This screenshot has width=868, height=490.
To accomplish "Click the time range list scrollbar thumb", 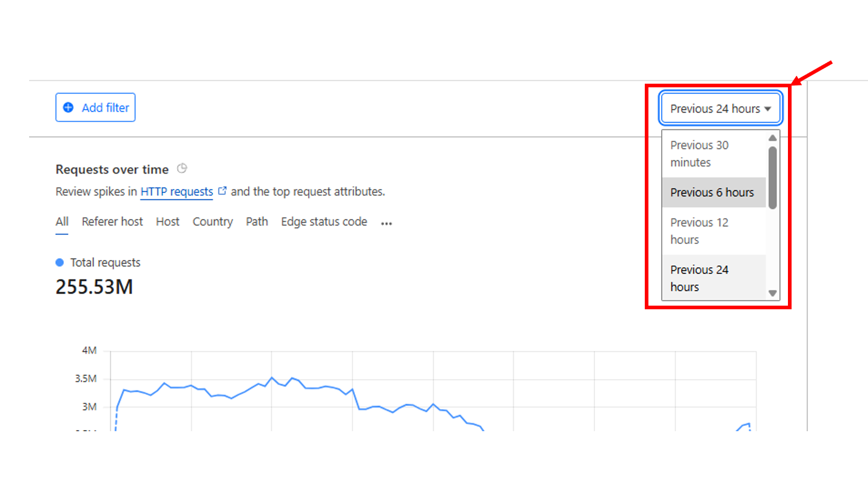I will click(x=772, y=177).
